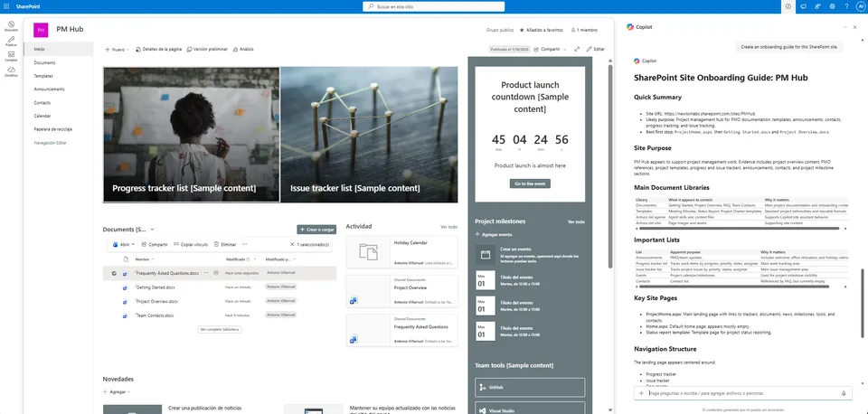Open the app launcher waffle icon
The width and height of the screenshot is (868, 414).
click(x=6, y=6)
